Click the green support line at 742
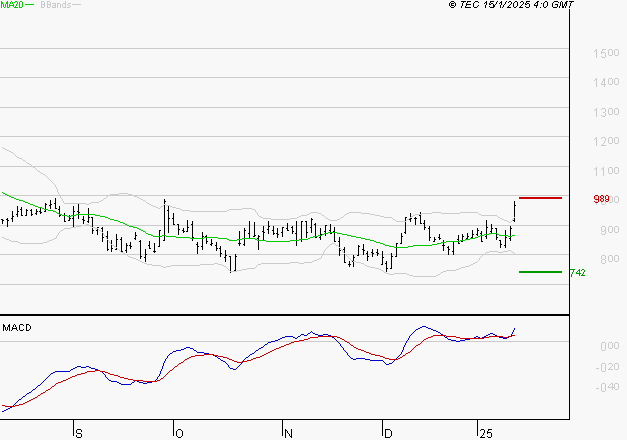Screen dimensions: 627x440 coord(540,271)
